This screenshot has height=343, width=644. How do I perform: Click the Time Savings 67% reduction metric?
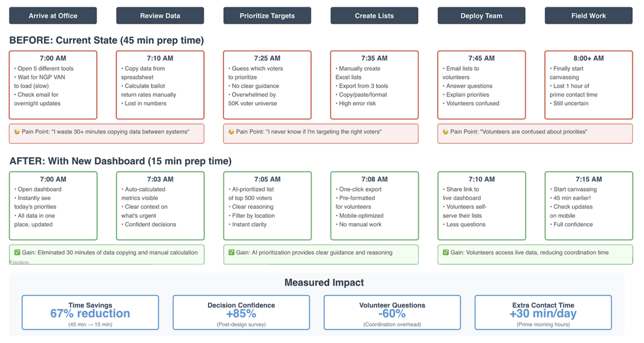pyautogui.click(x=90, y=312)
